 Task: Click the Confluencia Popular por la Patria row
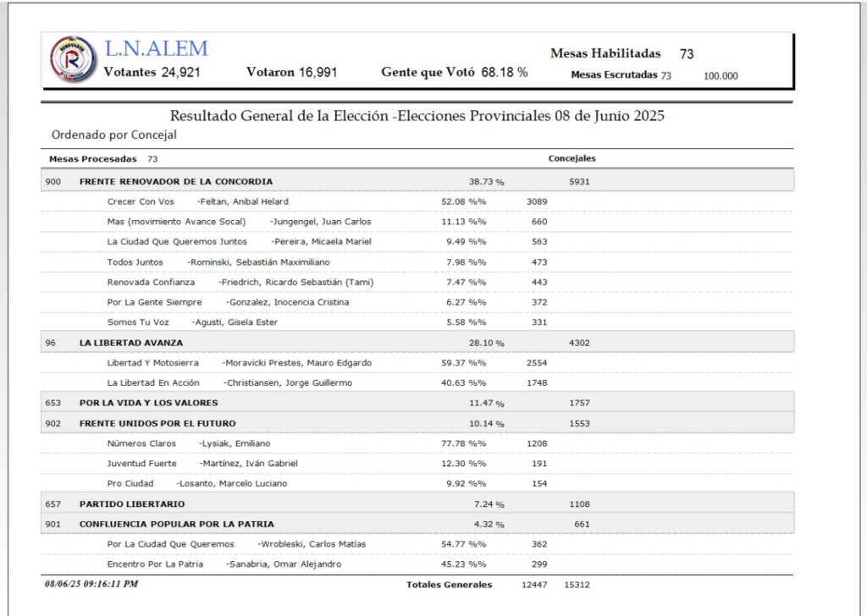(x=417, y=524)
